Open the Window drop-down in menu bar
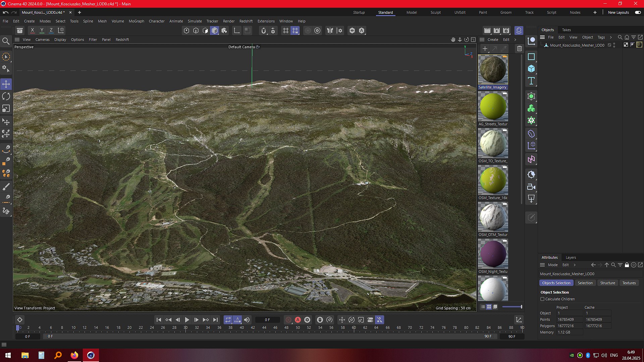 point(286,21)
